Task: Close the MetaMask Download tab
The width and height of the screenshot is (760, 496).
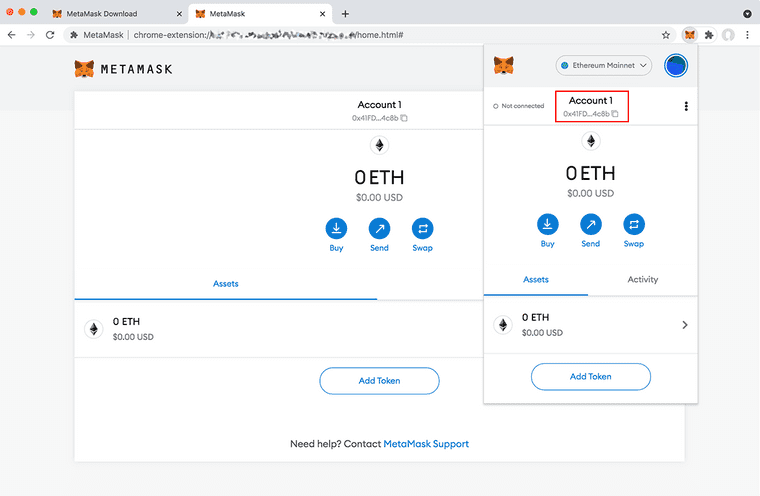Action: click(179, 14)
